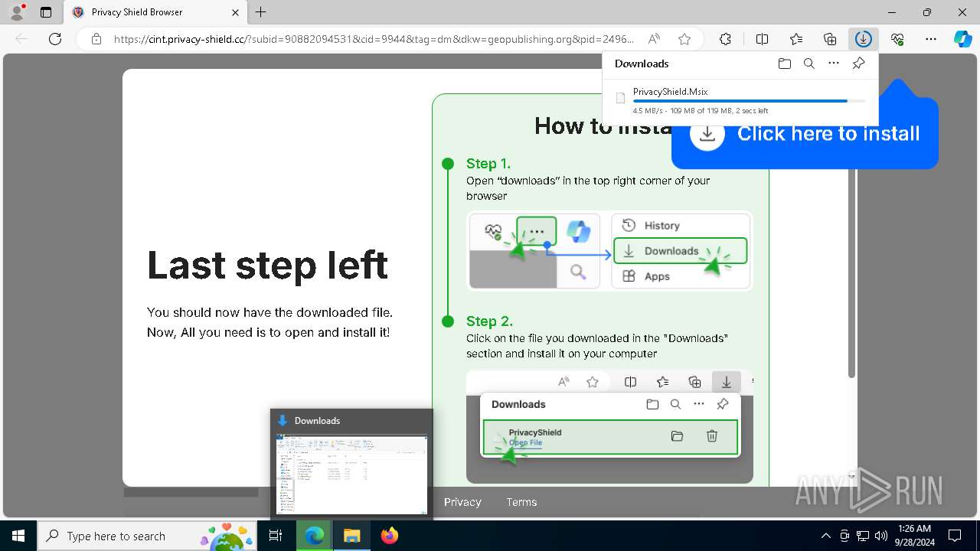
Task: Open the Windows Start menu
Action: tap(18, 536)
